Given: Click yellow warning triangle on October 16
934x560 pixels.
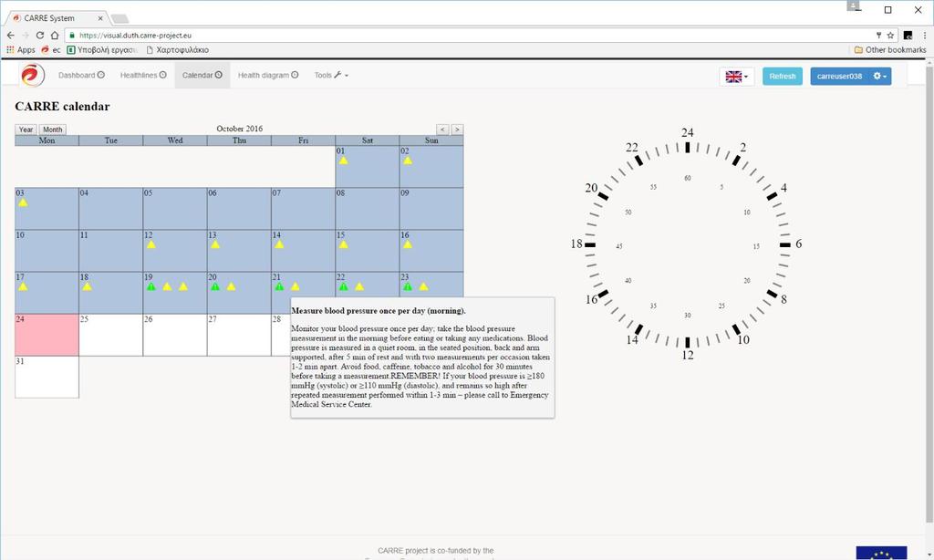Looking at the screenshot, I should 408,244.
